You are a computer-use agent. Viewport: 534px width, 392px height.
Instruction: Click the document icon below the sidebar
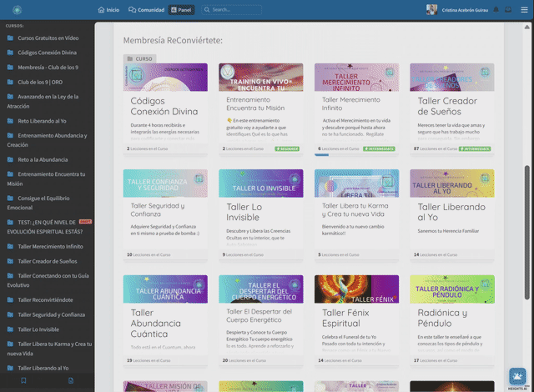click(x=71, y=380)
